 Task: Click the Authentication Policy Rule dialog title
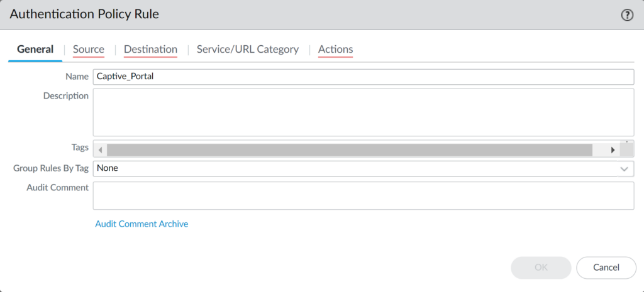(x=84, y=14)
